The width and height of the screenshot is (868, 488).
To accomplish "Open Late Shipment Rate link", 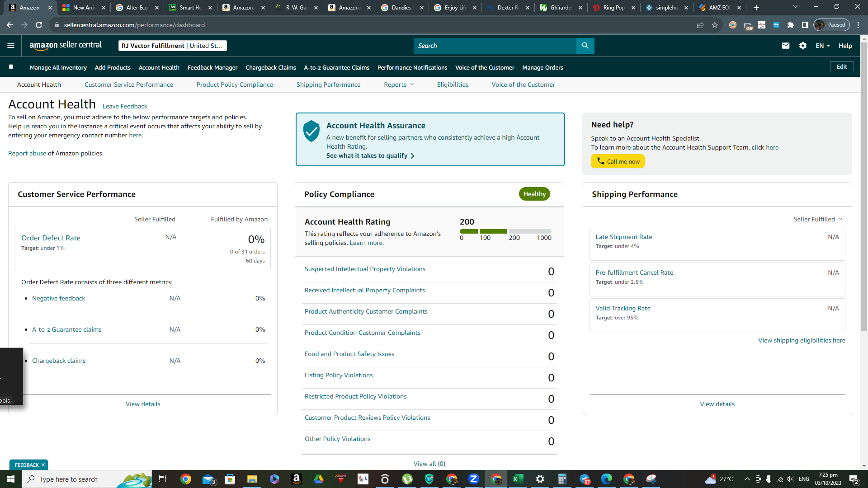I will tap(624, 237).
